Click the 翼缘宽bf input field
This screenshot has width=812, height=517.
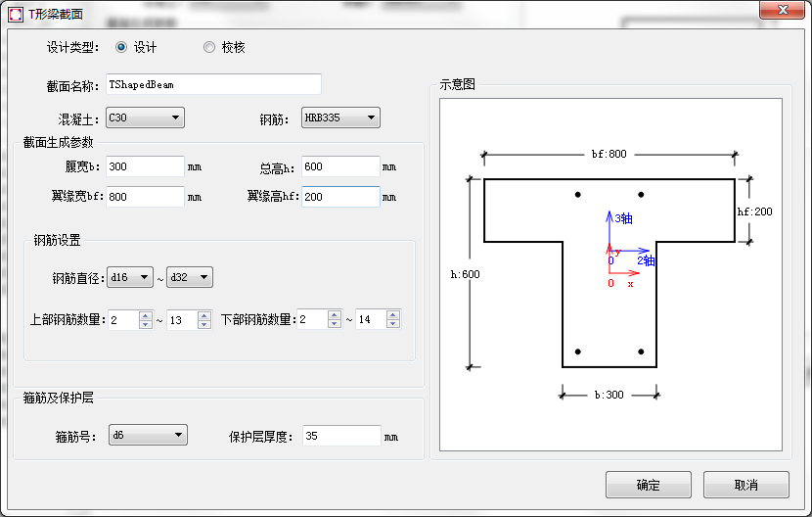[145, 197]
